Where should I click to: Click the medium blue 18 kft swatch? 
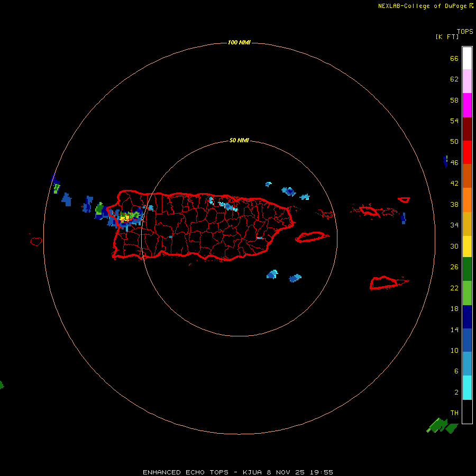467,340
